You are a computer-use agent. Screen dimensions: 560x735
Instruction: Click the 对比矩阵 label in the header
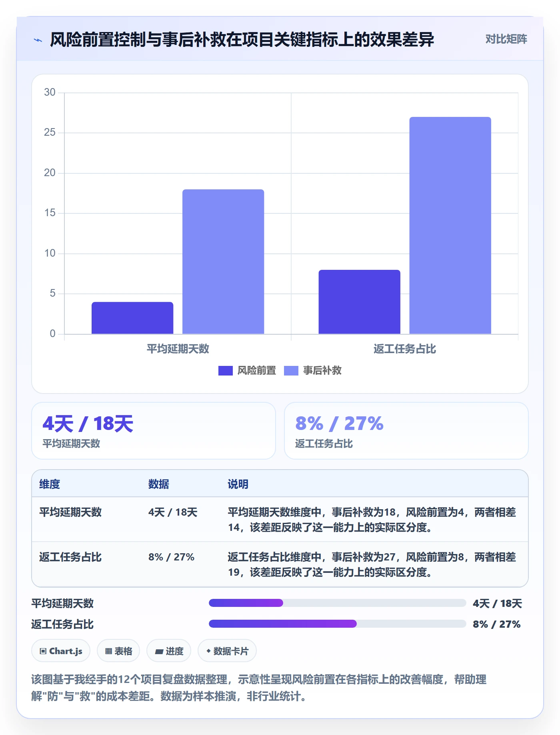point(506,39)
